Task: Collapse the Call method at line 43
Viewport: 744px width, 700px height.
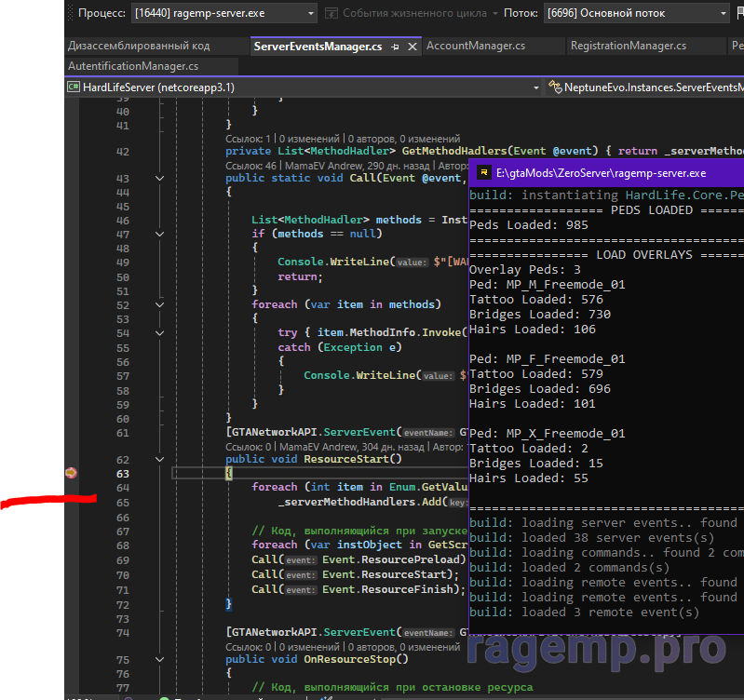Action: (161, 178)
